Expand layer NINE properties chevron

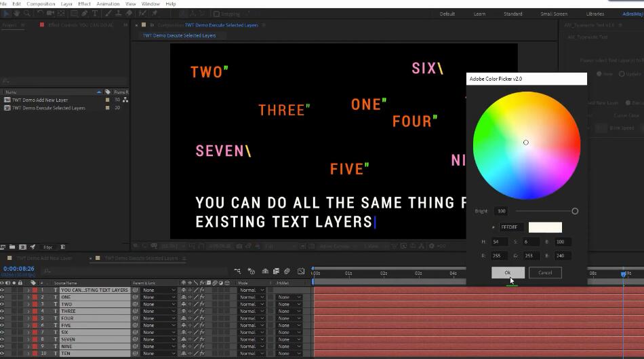28,346
